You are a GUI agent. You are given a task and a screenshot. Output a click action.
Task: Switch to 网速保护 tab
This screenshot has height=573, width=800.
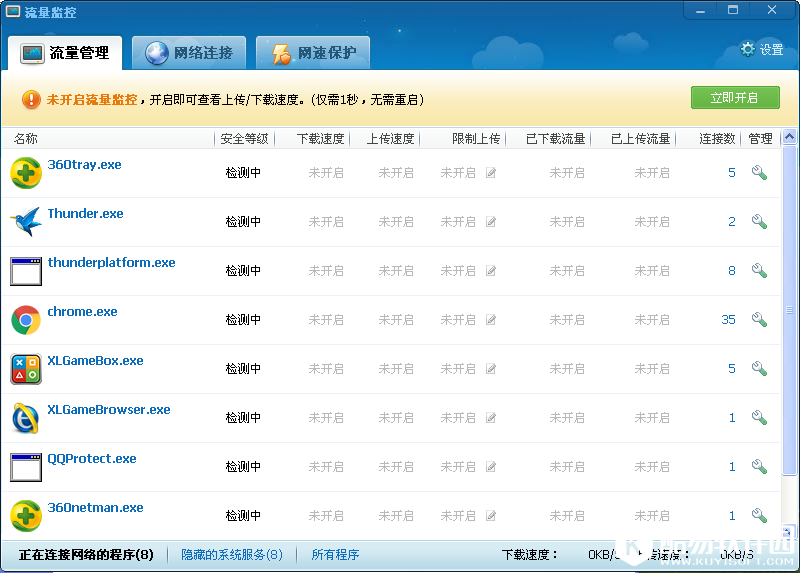click(x=313, y=53)
